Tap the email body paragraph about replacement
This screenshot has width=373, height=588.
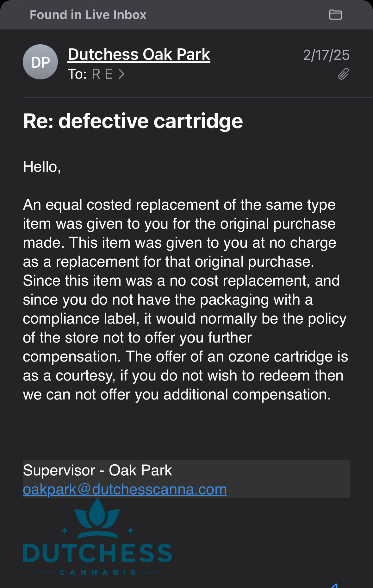coord(185,300)
